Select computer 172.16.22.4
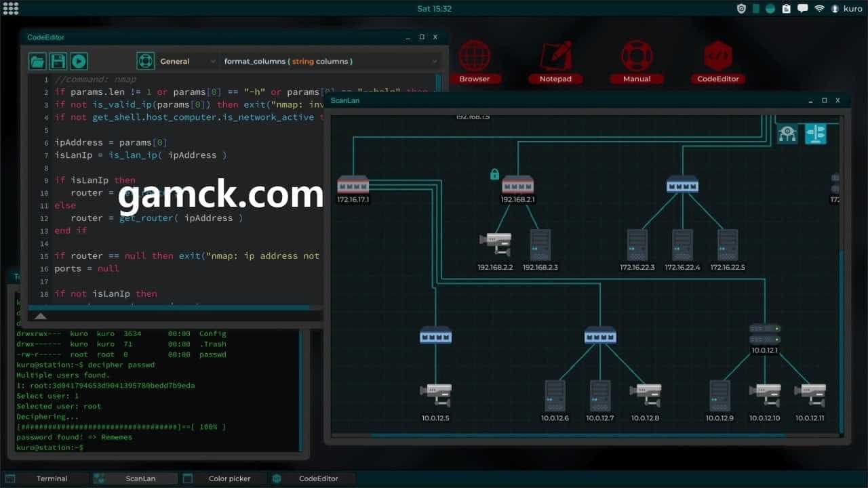This screenshot has height=488, width=868. coord(682,245)
